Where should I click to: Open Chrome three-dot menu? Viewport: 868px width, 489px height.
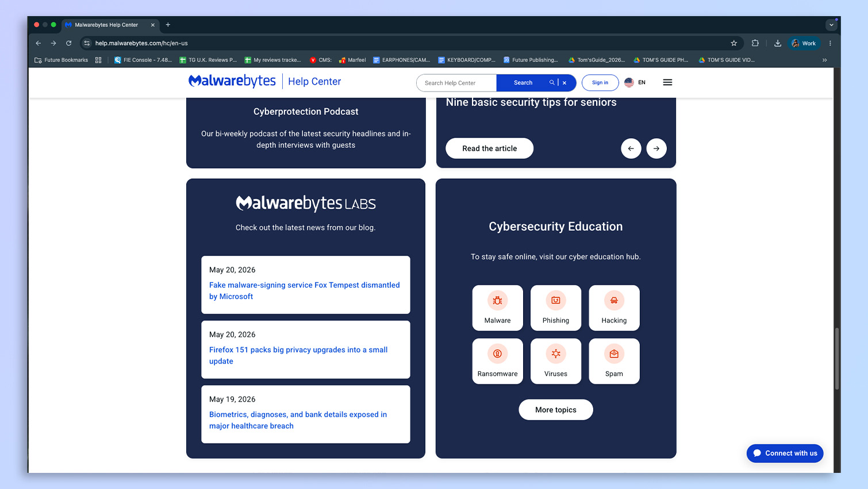pos(830,43)
